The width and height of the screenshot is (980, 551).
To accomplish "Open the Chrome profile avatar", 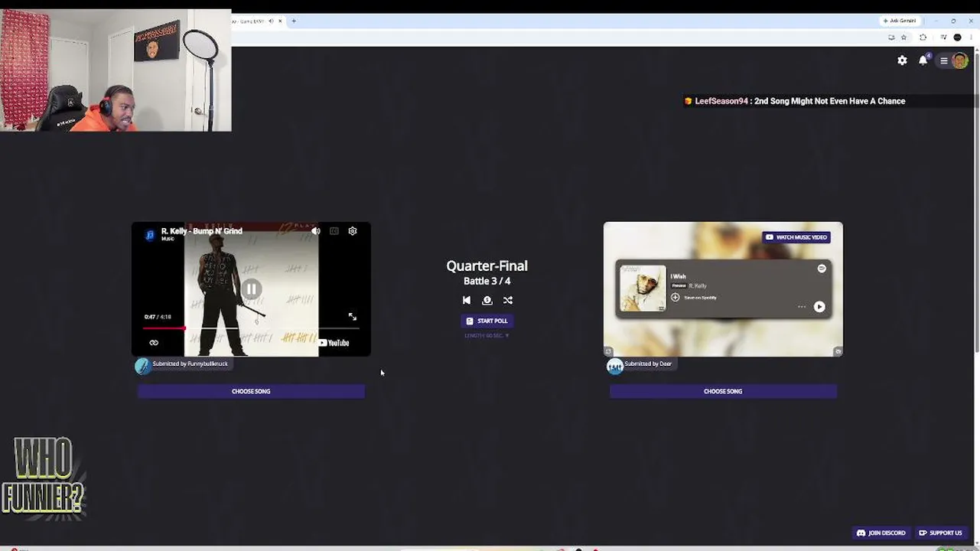I will (957, 37).
